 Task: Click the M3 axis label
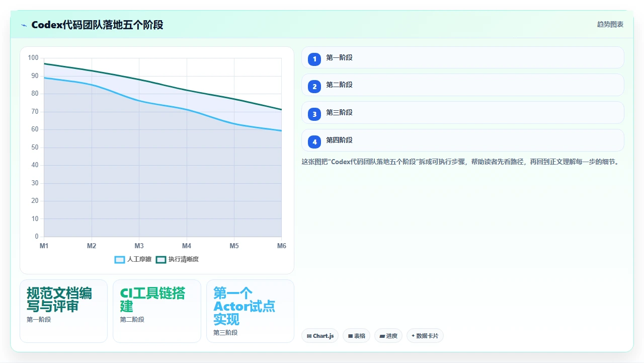click(139, 246)
